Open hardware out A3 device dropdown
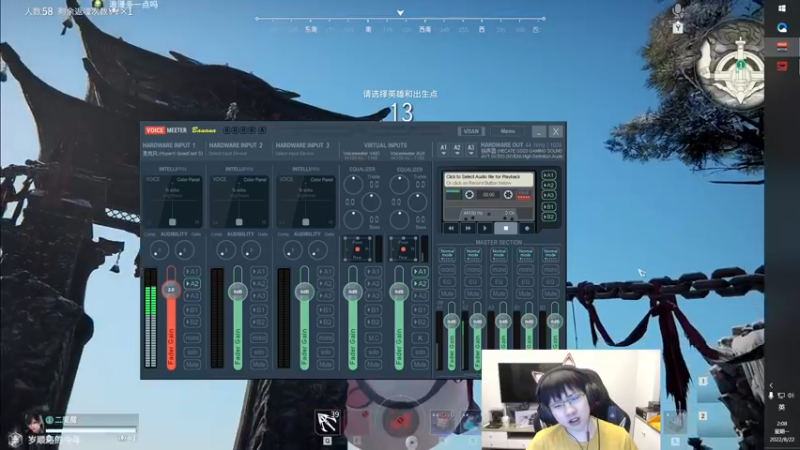The width and height of the screenshot is (800, 450). click(471, 149)
